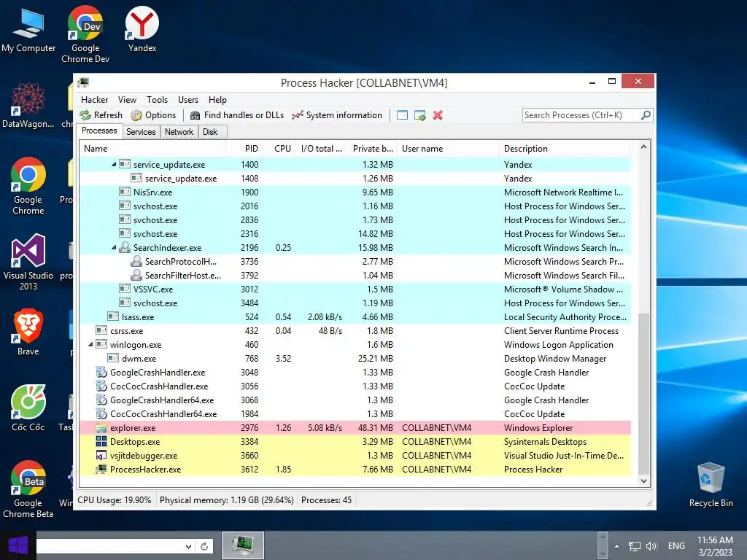This screenshot has height=560, width=747.
Task: Click the CocCocCrashHandler.exe icon
Action: [101, 386]
